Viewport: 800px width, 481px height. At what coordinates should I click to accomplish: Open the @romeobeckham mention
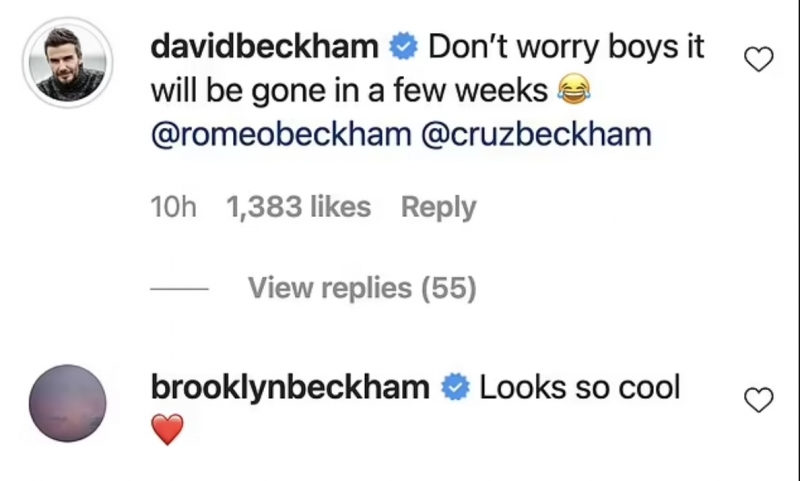pos(279,135)
